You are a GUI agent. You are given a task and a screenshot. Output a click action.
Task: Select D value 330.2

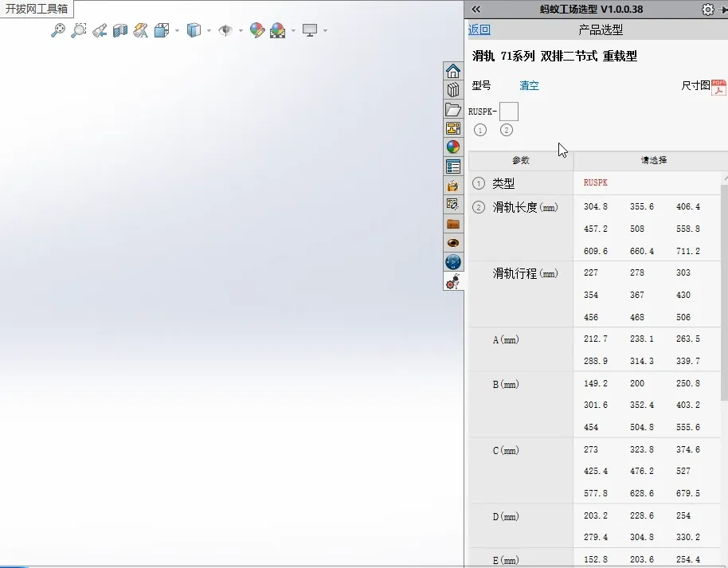coord(688,538)
